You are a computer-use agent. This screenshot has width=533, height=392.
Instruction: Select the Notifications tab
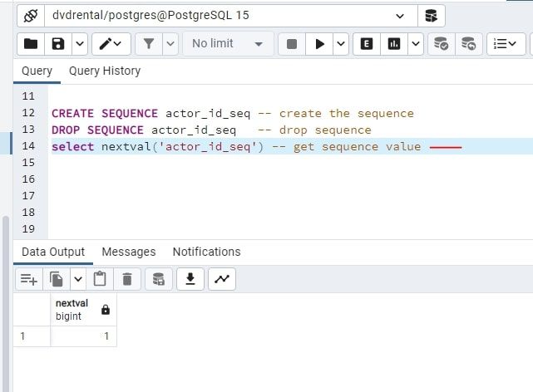[x=206, y=252]
